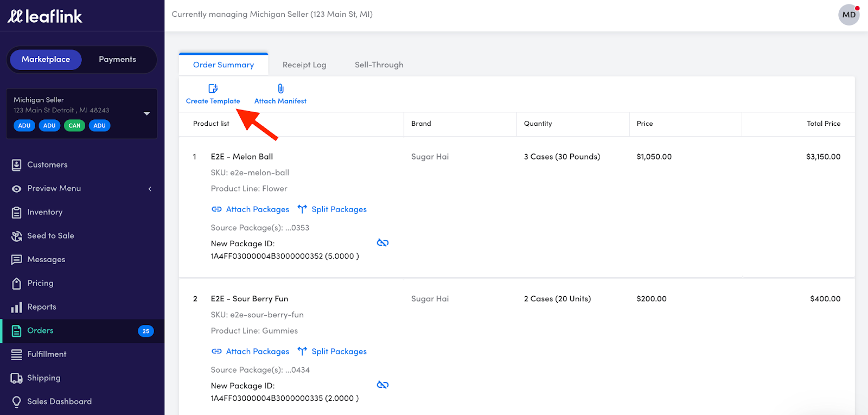Image resolution: width=868 pixels, height=415 pixels.
Task: Unlink package icon for Sour Berry Fun
Action: (x=382, y=385)
